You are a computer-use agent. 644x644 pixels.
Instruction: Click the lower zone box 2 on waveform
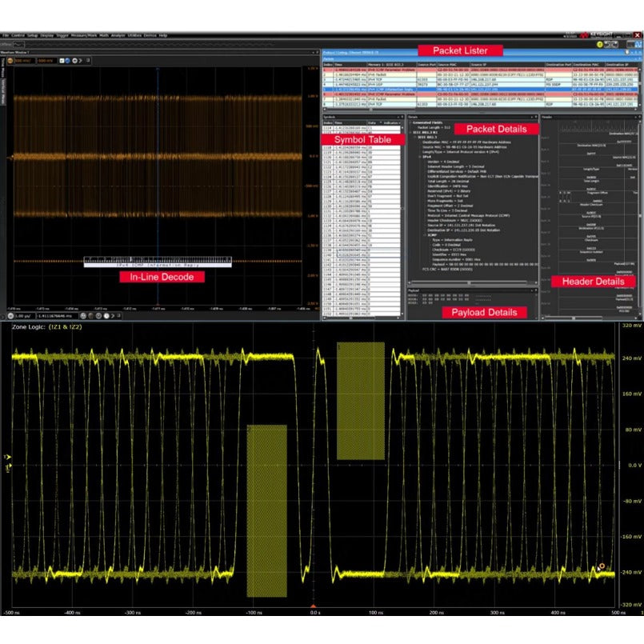[267, 510]
